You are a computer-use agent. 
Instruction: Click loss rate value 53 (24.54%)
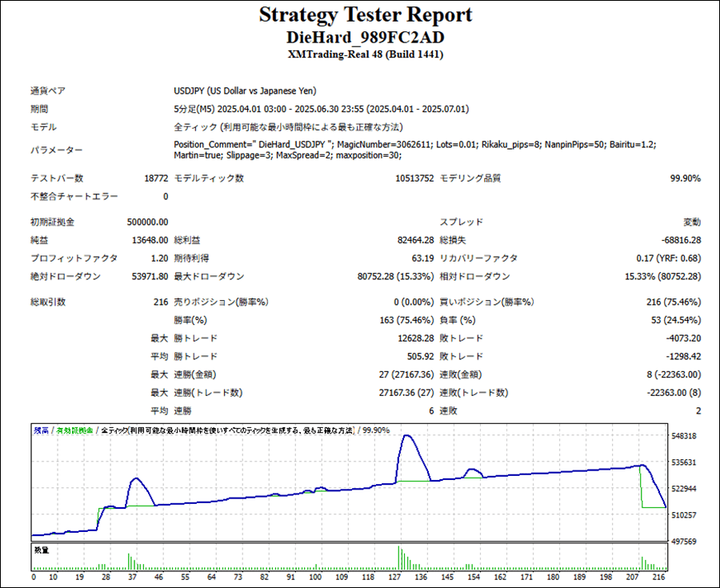675,320
